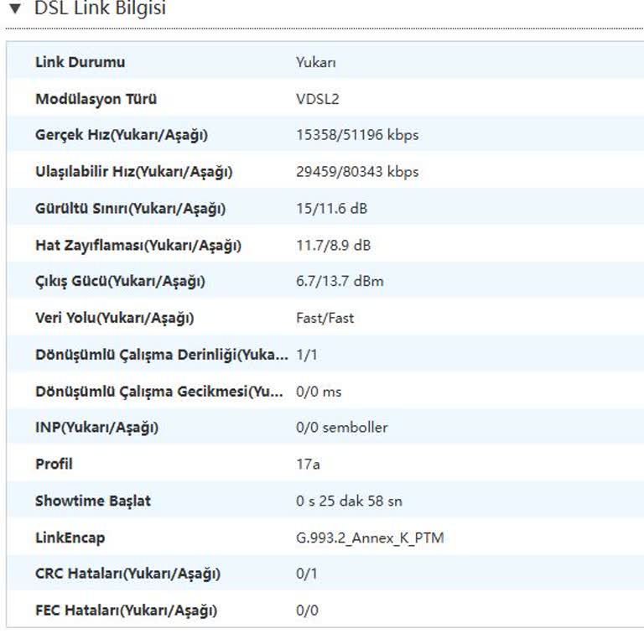Image resolution: width=644 pixels, height=644 pixels.
Task: Select the 17a profile value
Action: (308, 465)
